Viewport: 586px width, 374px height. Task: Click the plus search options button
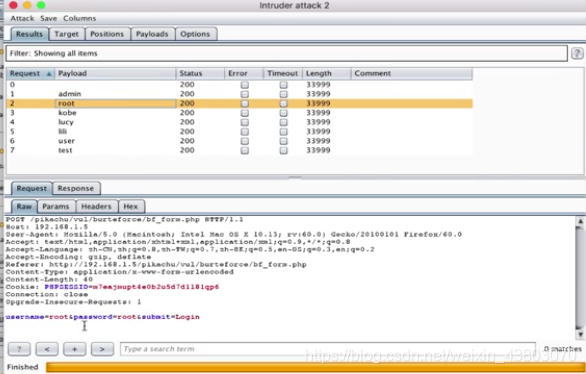(74, 349)
